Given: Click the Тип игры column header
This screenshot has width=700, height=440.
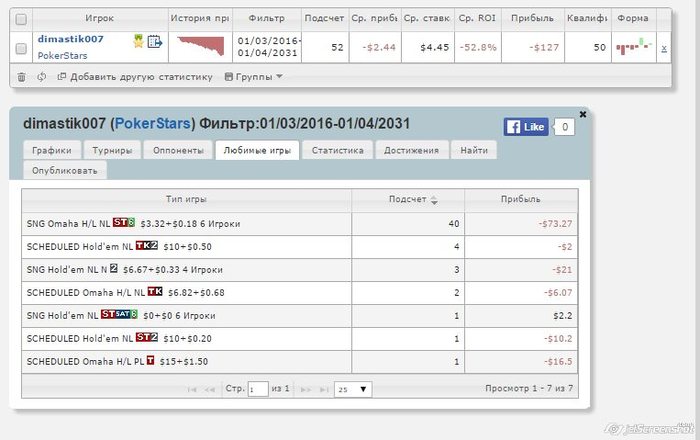Looking at the screenshot, I should tap(186, 199).
